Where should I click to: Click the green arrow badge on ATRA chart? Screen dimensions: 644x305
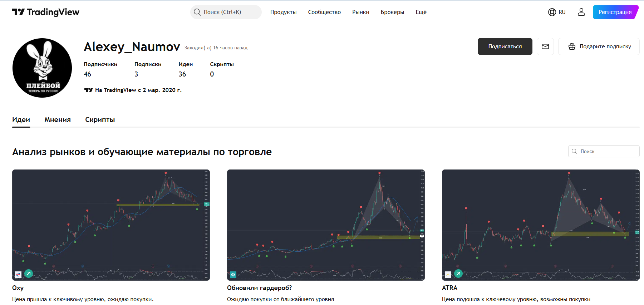point(458,274)
